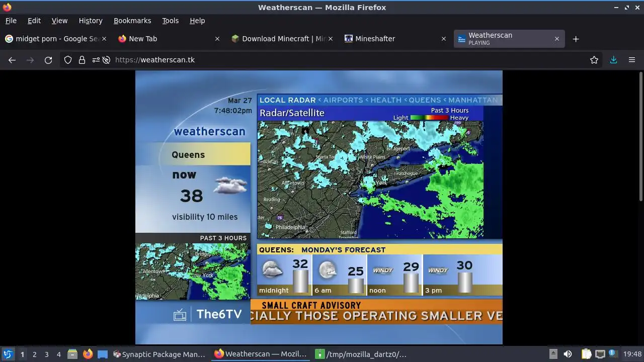Click the midnight forecast cell

(284, 275)
